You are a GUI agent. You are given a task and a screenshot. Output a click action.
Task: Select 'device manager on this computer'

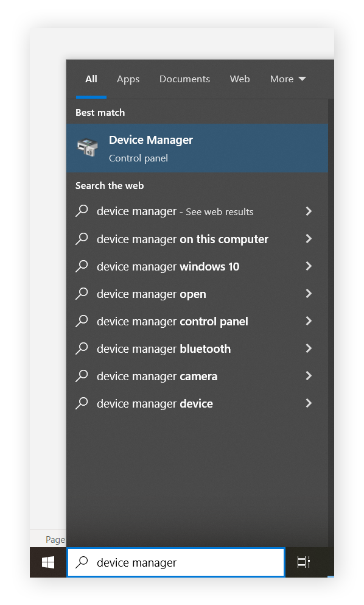click(x=183, y=239)
